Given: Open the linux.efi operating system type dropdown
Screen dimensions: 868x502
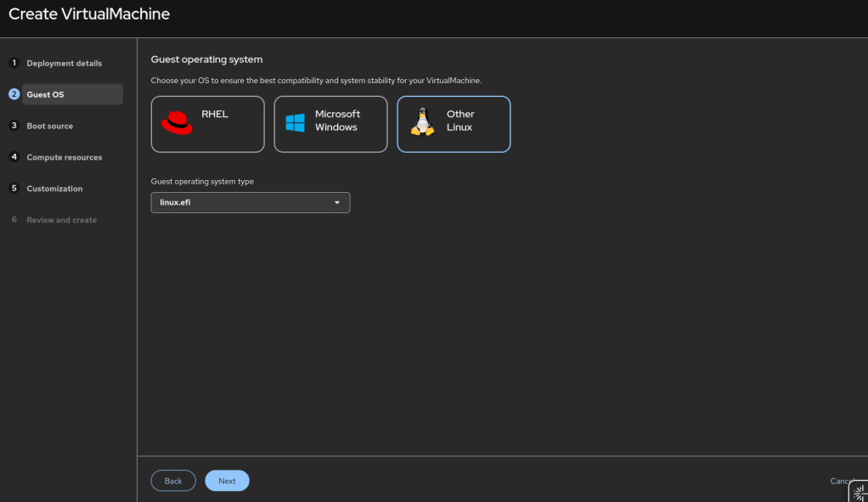Looking at the screenshot, I should 251,202.
